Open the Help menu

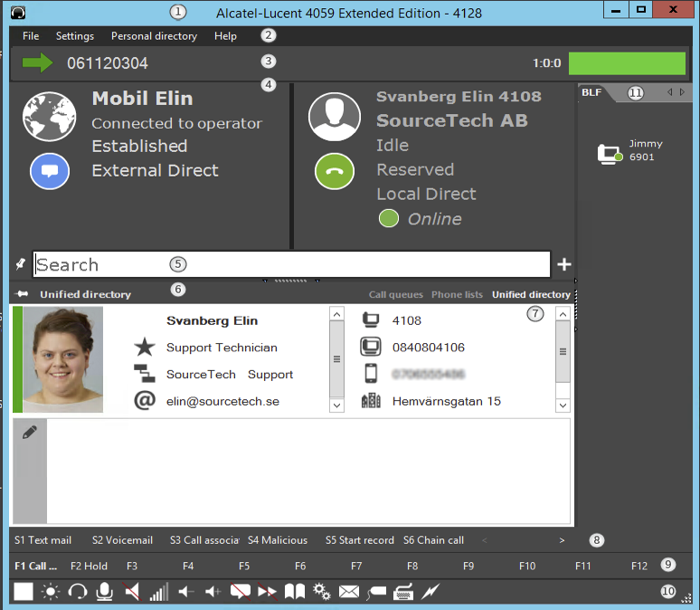[225, 36]
